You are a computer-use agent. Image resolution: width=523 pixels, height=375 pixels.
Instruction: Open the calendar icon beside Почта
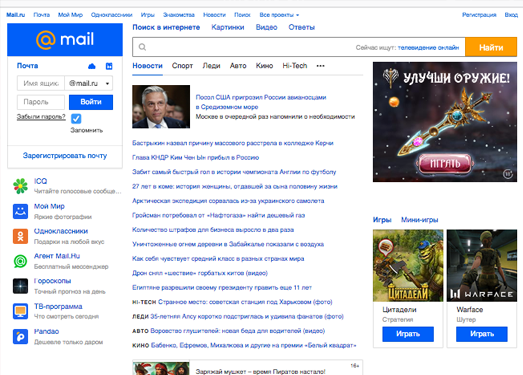click(x=109, y=66)
